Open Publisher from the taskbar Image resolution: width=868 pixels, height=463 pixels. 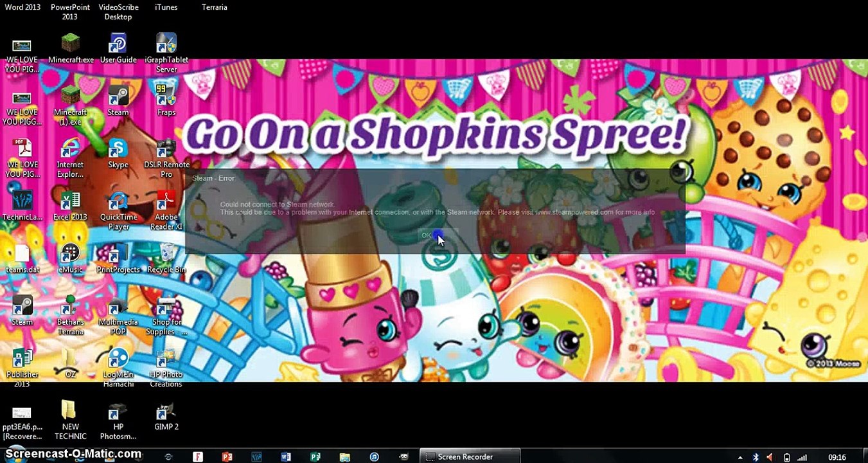pos(315,457)
